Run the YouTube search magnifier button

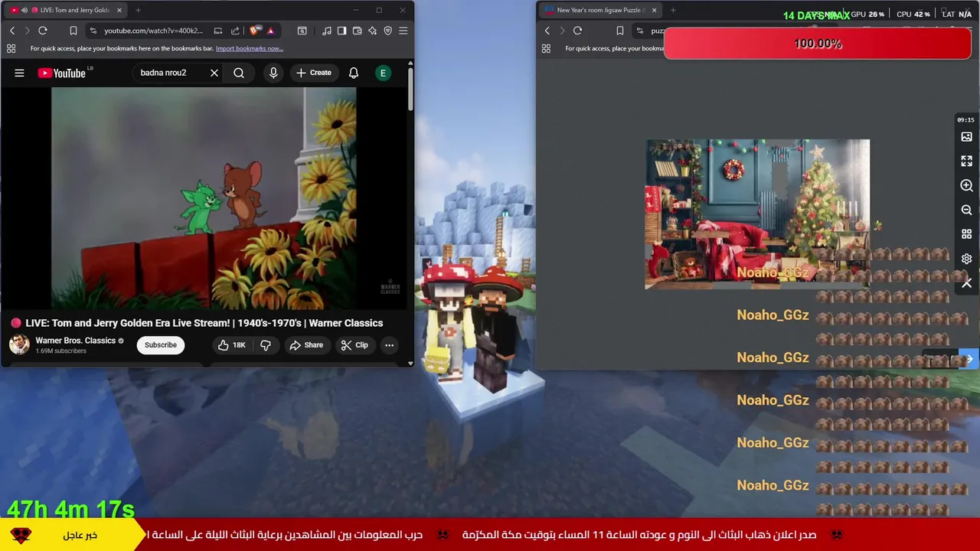coord(239,73)
